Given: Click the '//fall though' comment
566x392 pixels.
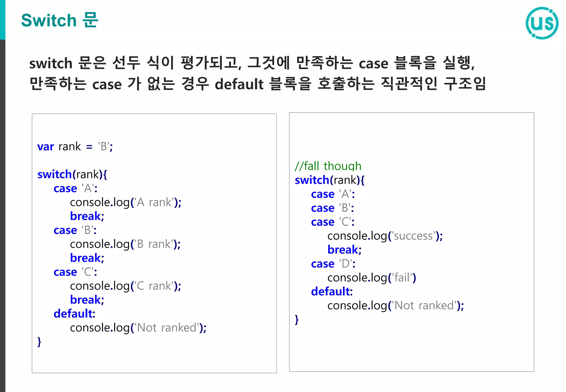Looking at the screenshot, I should click(x=328, y=166).
